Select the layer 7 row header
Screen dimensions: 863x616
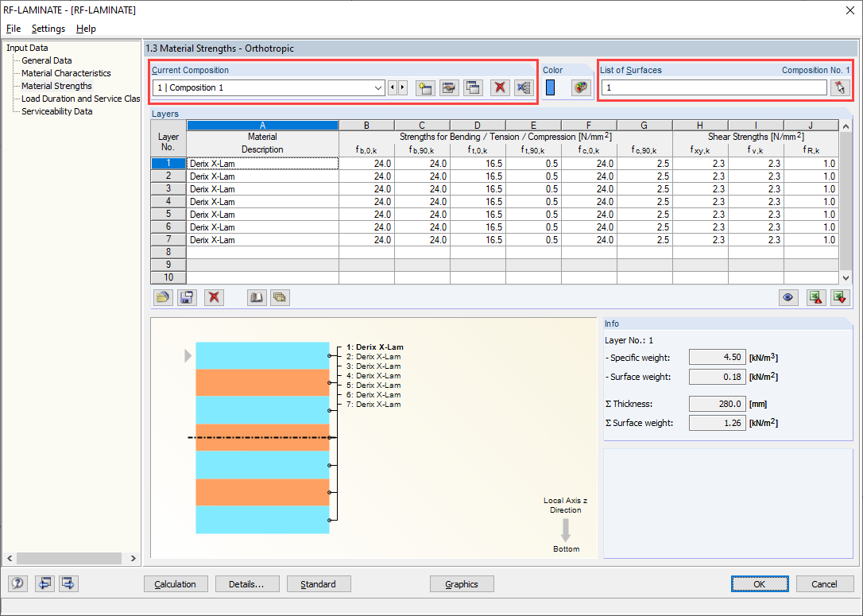(168, 239)
